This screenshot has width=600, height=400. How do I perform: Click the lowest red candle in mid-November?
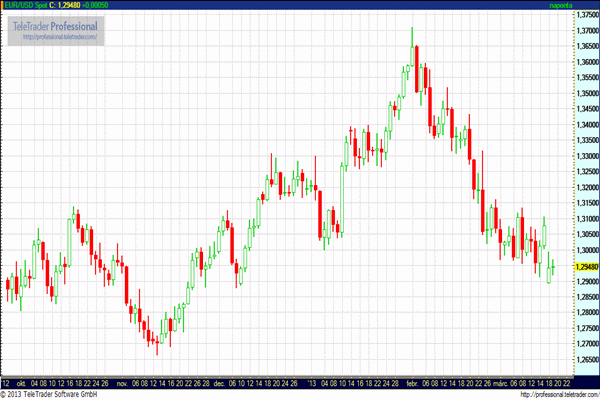[x=158, y=340]
